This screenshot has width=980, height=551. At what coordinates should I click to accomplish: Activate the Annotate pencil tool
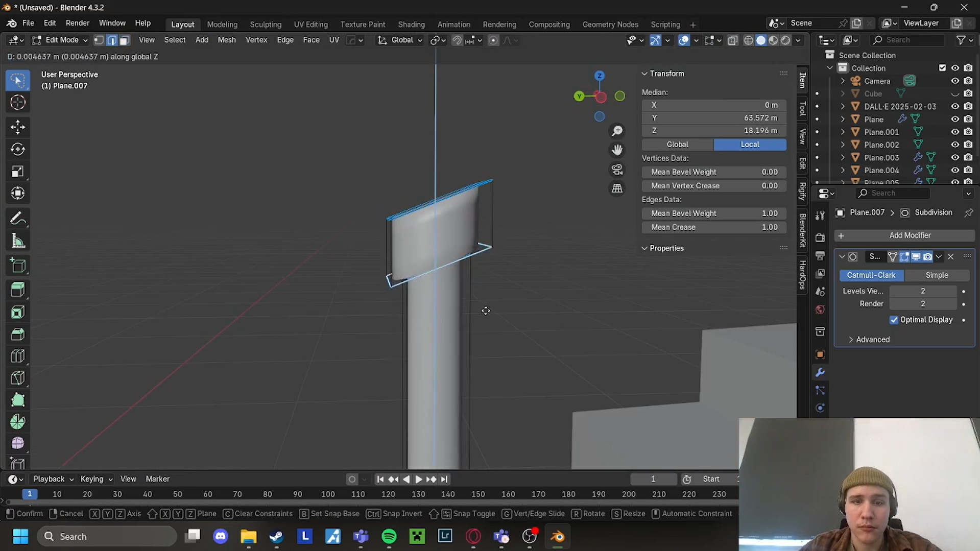pyautogui.click(x=18, y=219)
